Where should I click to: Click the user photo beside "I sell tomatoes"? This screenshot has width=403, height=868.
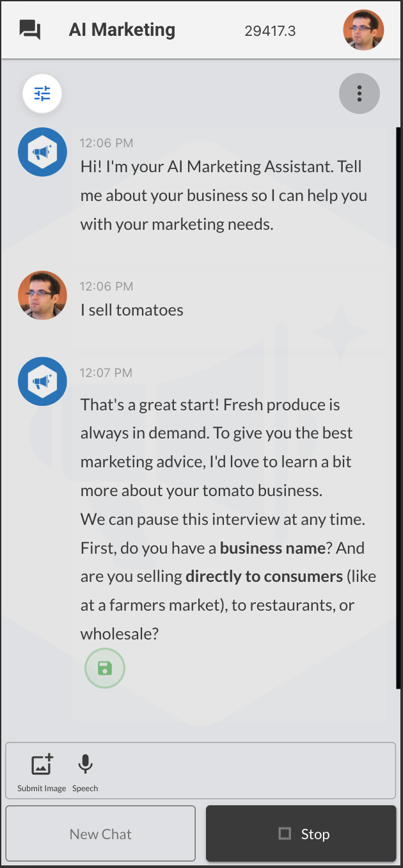click(42, 295)
